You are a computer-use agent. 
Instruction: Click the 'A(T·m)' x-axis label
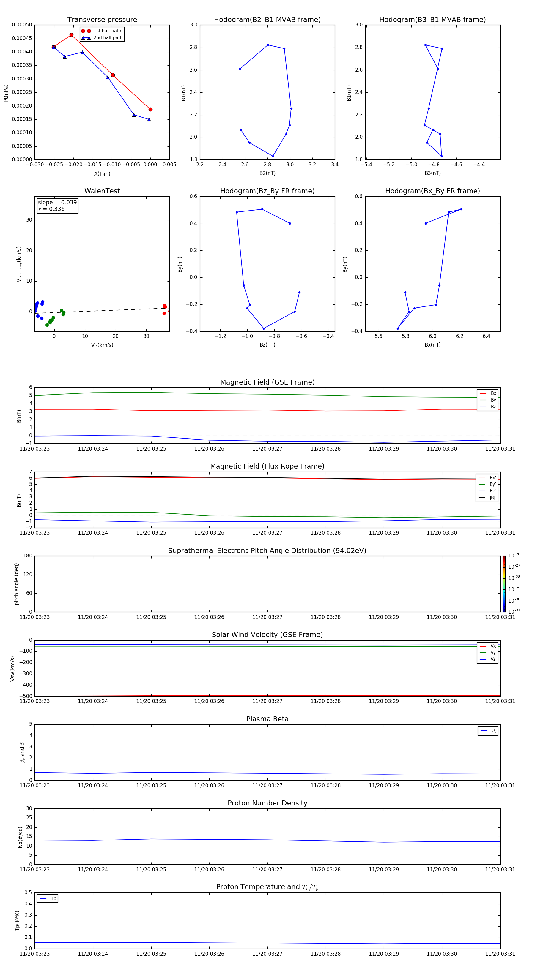click(x=102, y=173)
